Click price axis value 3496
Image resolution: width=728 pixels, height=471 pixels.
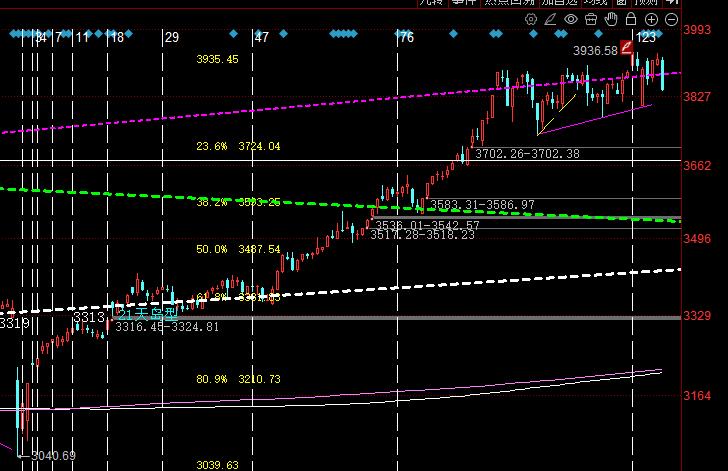coord(696,239)
